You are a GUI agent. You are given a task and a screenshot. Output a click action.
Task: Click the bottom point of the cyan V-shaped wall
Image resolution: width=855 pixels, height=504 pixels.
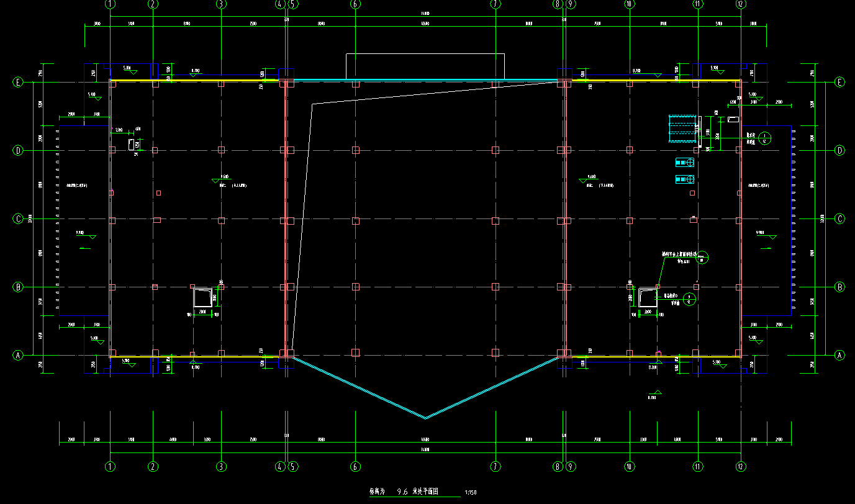point(425,418)
